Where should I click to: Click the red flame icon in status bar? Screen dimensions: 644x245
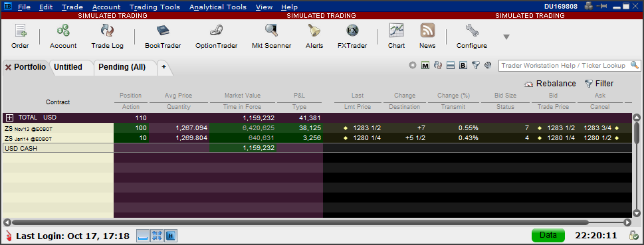coord(9,236)
